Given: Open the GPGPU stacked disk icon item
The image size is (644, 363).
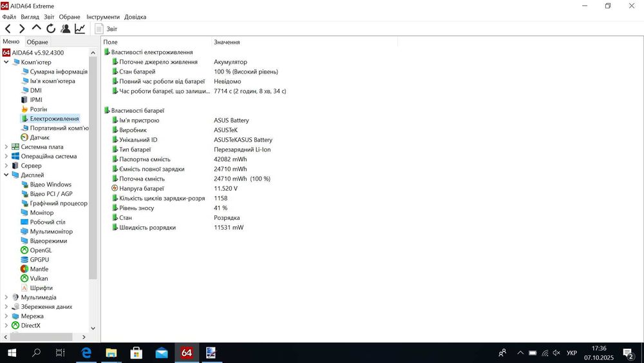Looking at the screenshot, I should pyautogui.click(x=35, y=260).
